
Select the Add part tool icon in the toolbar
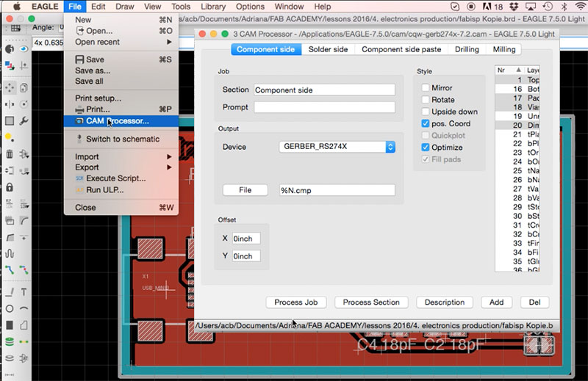click(24, 154)
